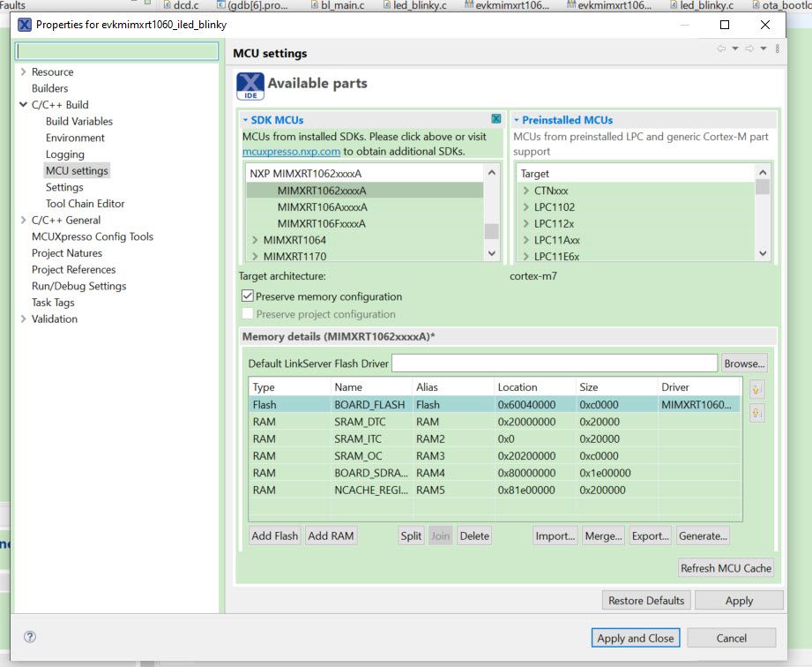The width and height of the screenshot is (812, 667).
Task: Click Restore Defaults button
Action: pyautogui.click(x=646, y=600)
